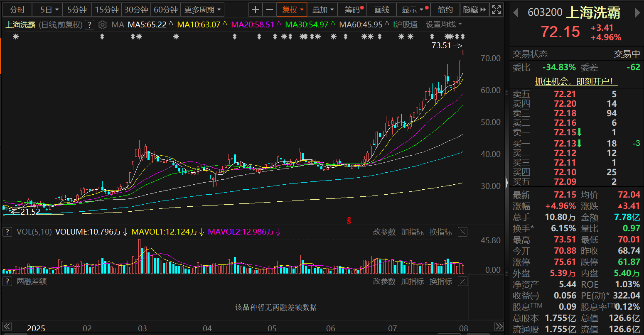Viewport: 644px width, 335px height.
Task: Open the 设置均线 dropdown
Action: point(443,25)
